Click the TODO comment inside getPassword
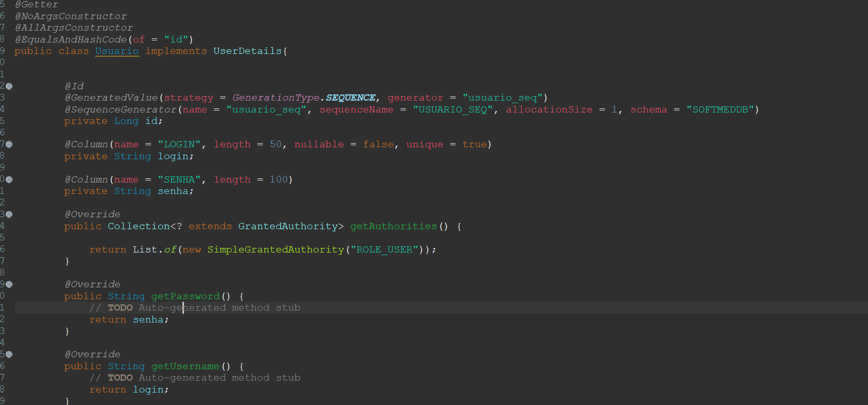The width and height of the screenshot is (868, 405). point(195,308)
